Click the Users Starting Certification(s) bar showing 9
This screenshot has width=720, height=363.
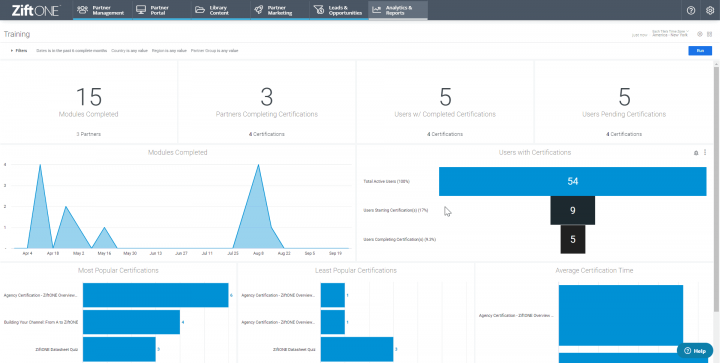point(573,211)
